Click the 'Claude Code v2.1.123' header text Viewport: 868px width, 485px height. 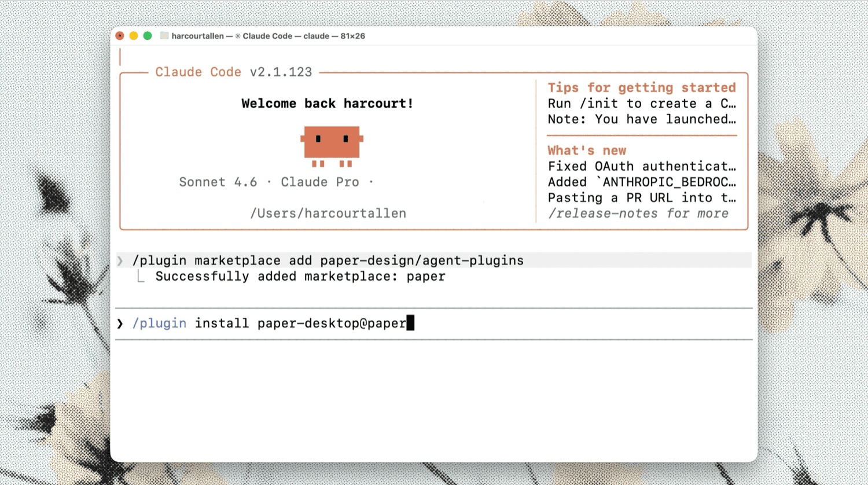(x=234, y=72)
